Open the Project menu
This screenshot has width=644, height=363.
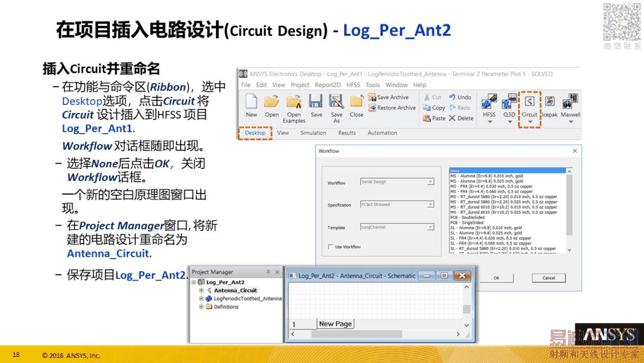click(x=300, y=85)
